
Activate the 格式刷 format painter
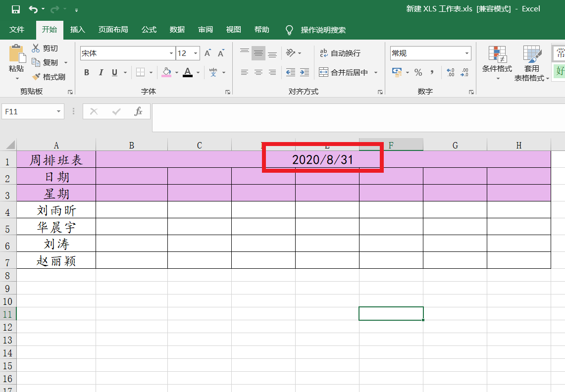(49, 77)
